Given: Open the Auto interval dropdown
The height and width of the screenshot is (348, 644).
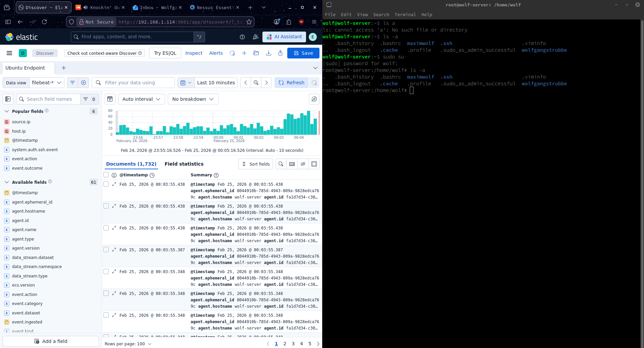Looking at the screenshot, I should [x=141, y=99].
